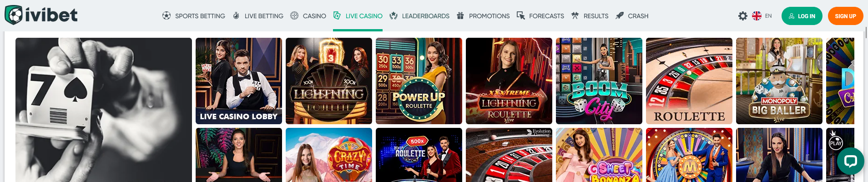Click the Leaderboards laurel icon
This screenshot has height=182, width=868.
(x=394, y=15)
